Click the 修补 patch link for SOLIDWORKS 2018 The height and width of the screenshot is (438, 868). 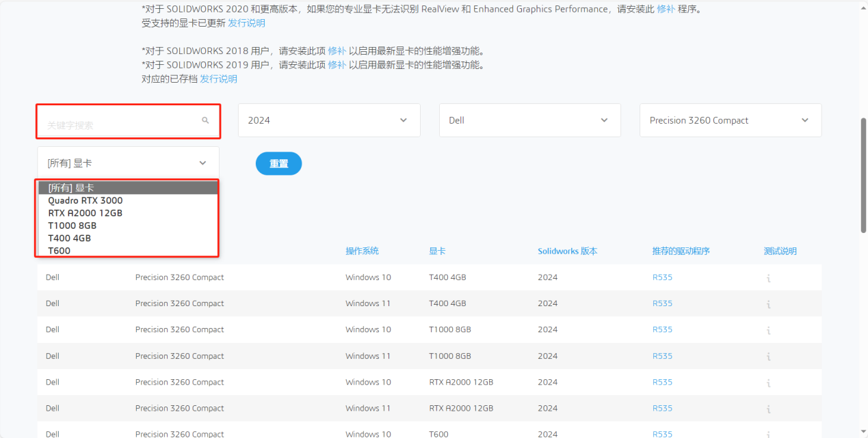336,50
